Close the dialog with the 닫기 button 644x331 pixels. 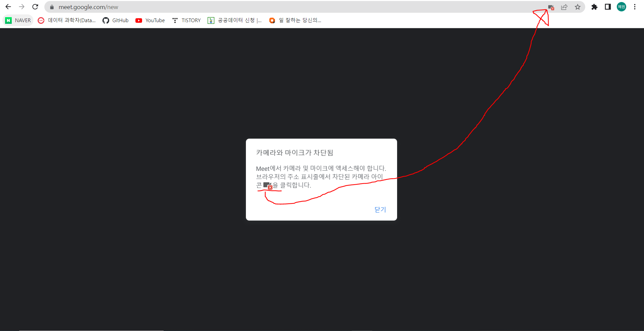coord(380,209)
